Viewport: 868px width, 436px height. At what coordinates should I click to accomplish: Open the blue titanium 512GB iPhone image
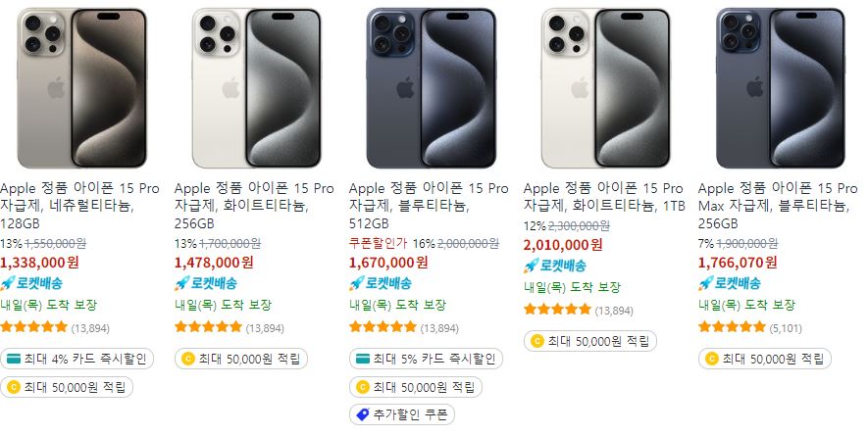pyautogui.click(x=432, y=88)
